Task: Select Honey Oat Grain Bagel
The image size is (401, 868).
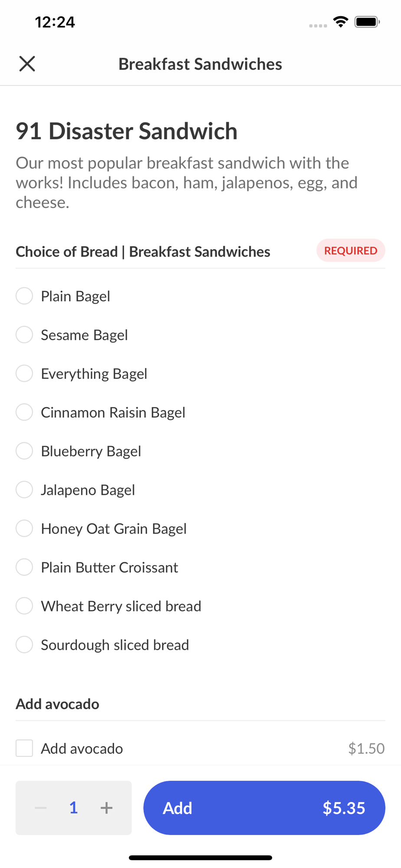Action: (x=24, y=528)
